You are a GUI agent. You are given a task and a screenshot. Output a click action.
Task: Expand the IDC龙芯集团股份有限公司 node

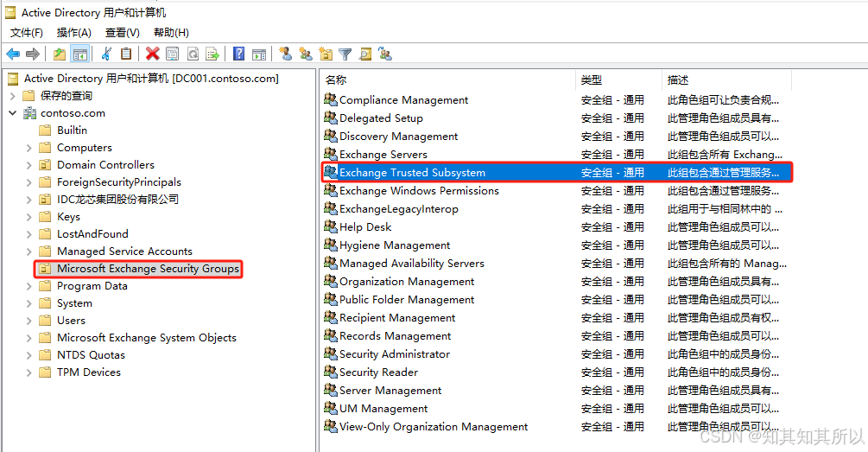[29, 200]
